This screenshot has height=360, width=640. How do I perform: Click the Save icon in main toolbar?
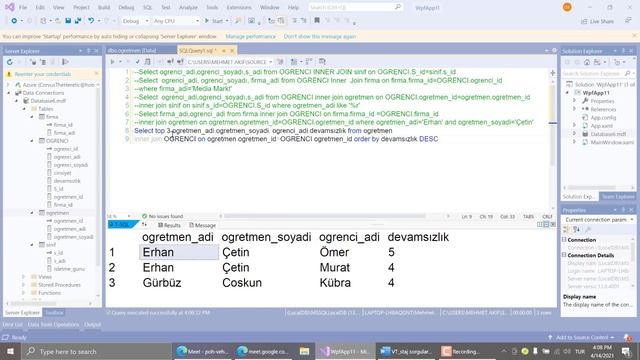pyautogui.click(x=68, y=21)
